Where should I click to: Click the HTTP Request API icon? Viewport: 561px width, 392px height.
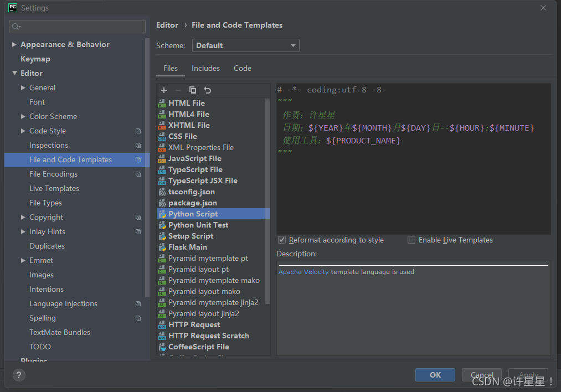pos(162,325)
